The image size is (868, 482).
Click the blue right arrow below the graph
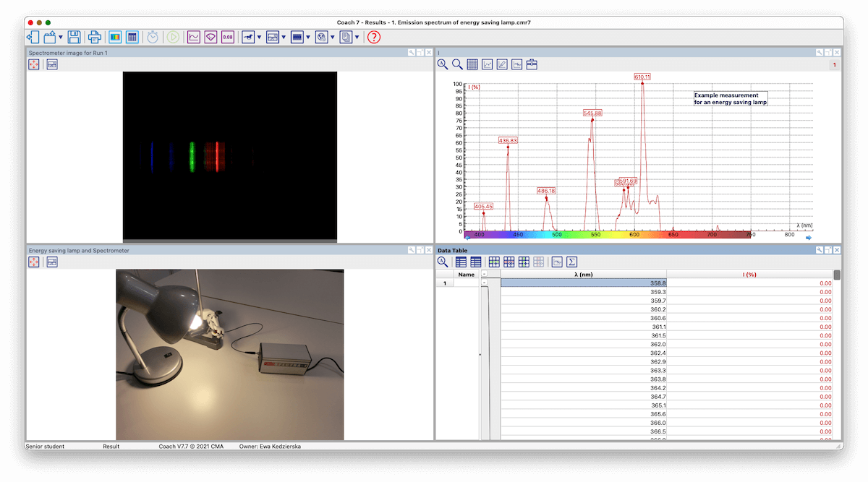[809, 237]
